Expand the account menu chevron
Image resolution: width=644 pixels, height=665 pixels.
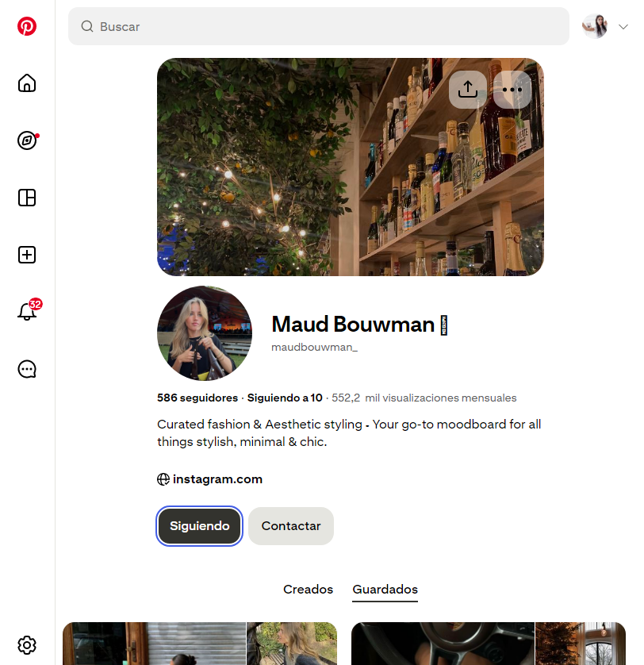(623, 27)
